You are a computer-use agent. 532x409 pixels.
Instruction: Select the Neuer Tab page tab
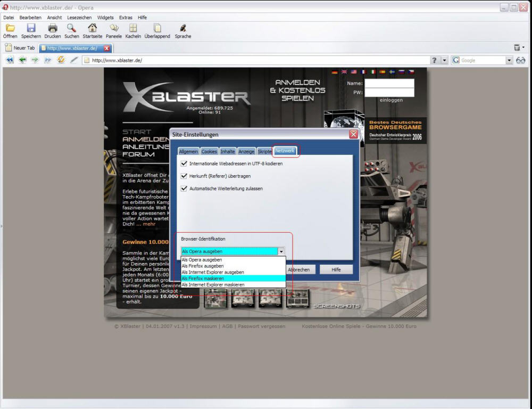[20, 48]
